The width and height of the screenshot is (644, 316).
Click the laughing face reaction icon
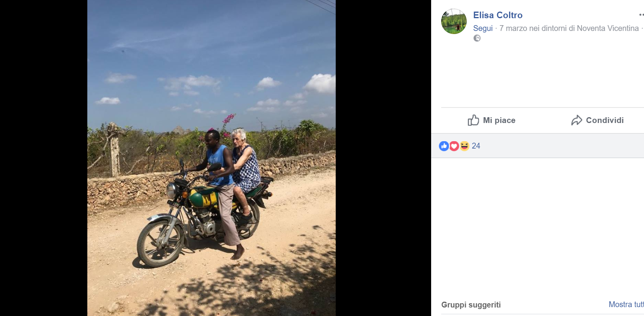pyautogui.click(x=464, y=146)
